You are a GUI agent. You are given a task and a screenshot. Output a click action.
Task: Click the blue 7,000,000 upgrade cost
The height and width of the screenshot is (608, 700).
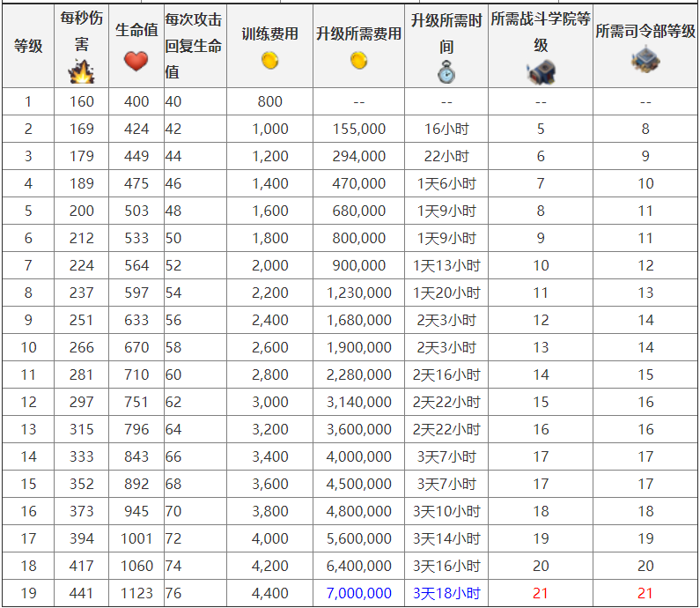[x=358, y=593]
